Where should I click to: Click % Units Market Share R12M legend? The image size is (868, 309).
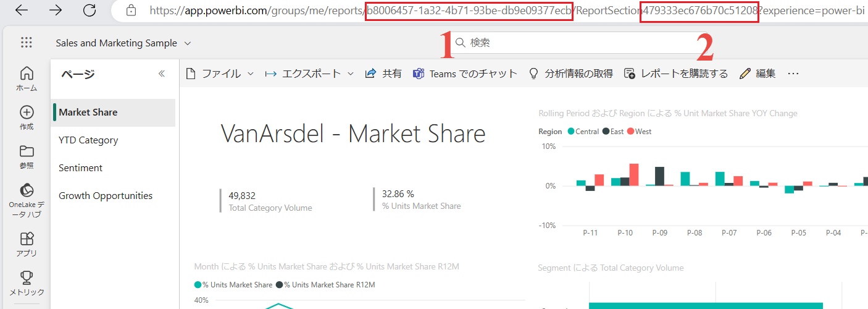tap(325, 285)
